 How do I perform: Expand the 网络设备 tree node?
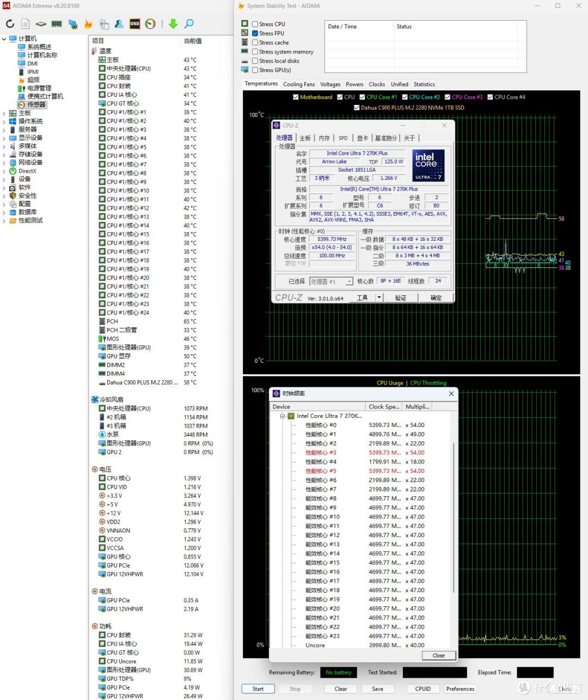tap(4, 163)
